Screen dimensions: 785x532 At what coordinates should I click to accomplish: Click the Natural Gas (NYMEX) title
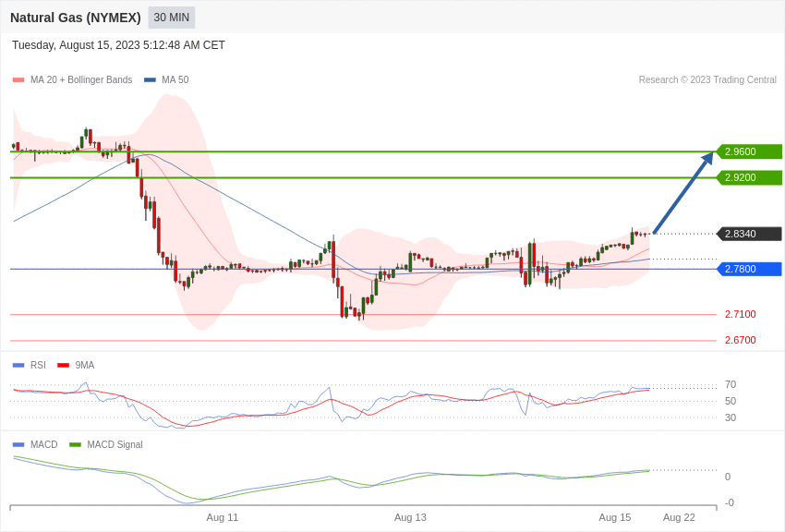coord(76,18)
